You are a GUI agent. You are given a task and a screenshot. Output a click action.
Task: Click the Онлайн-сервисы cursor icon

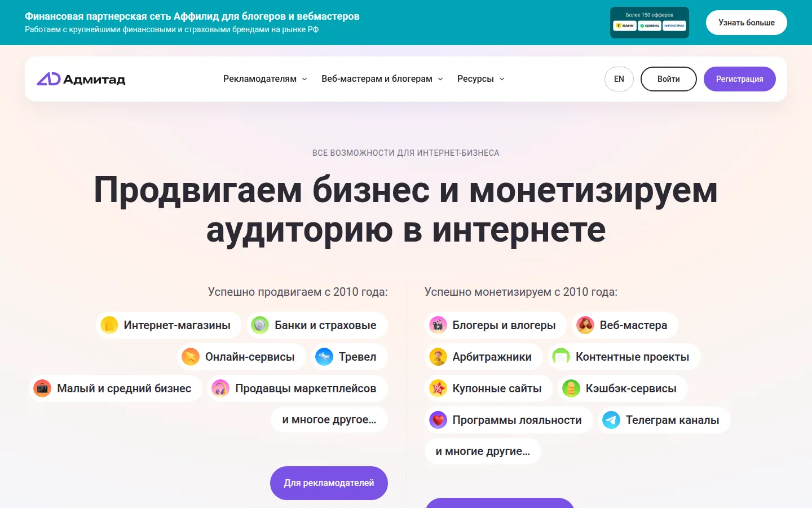(x=191, y=357)
